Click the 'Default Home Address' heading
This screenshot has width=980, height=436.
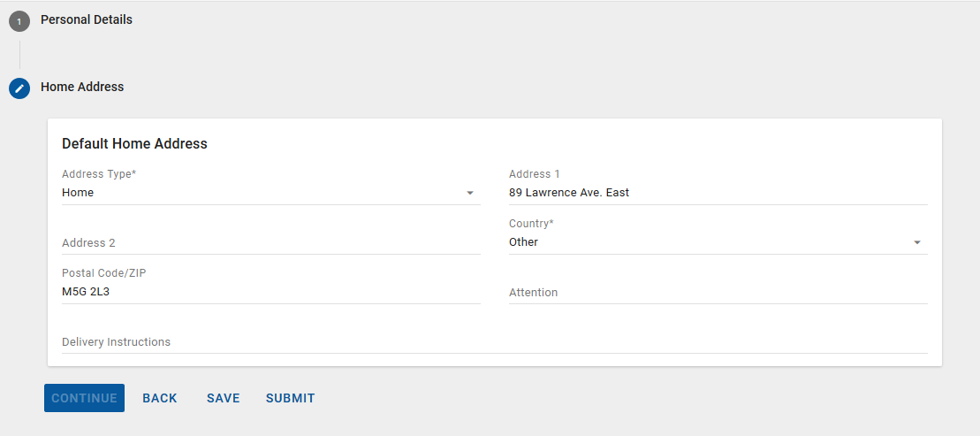[x=134, y=143]
